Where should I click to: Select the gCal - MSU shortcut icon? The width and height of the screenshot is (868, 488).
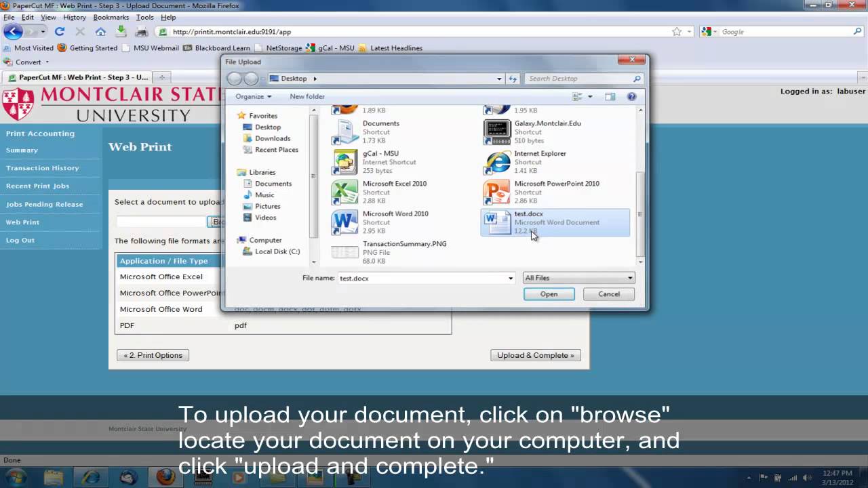(x=344, y=162)
